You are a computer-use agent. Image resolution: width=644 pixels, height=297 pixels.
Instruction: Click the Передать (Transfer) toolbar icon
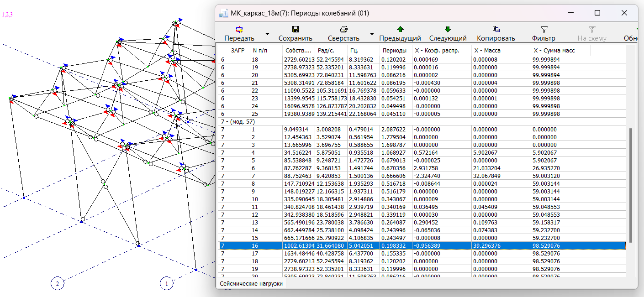pyautogui.click(x=239, y=30)
